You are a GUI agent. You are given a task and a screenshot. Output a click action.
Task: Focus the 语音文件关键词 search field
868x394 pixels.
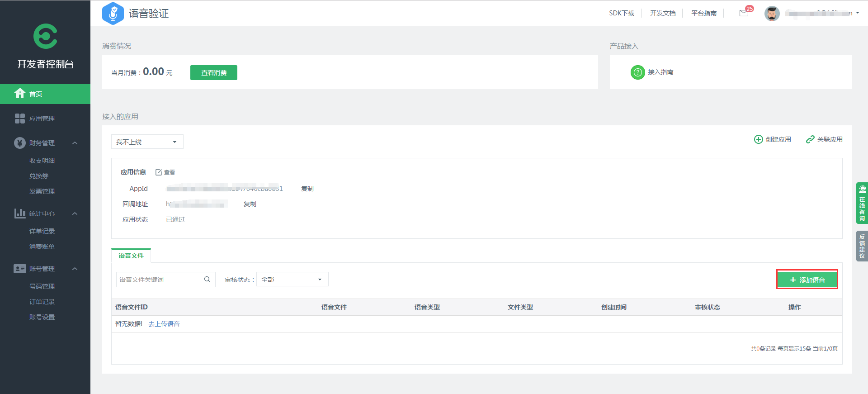pyautogui.click(x=159, y=280)
